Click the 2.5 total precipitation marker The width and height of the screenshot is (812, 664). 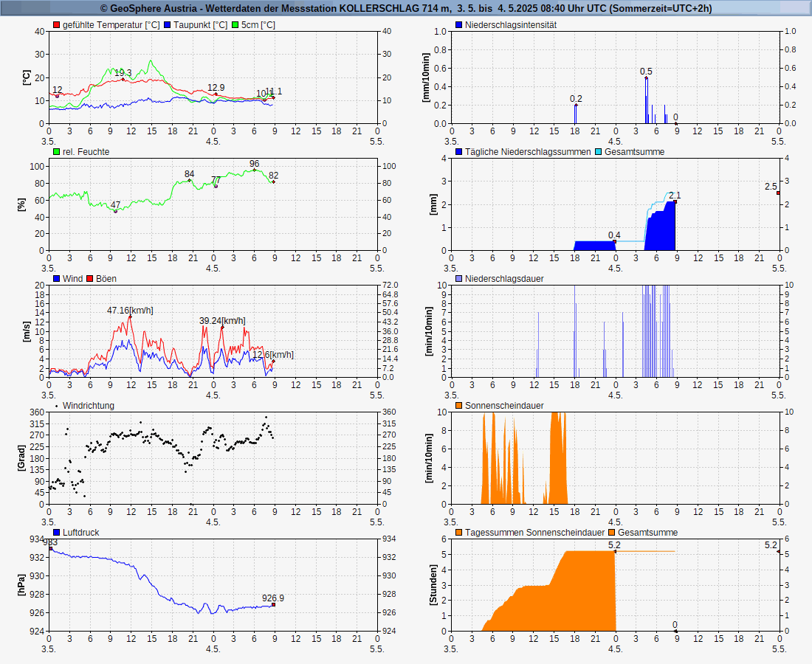778,193
